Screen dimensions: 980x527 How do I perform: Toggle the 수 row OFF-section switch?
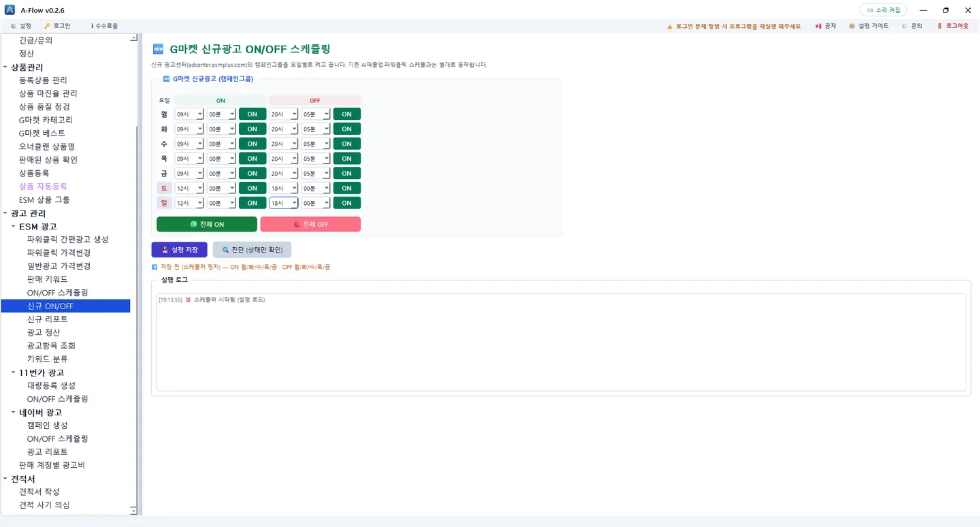pos(347,144)
